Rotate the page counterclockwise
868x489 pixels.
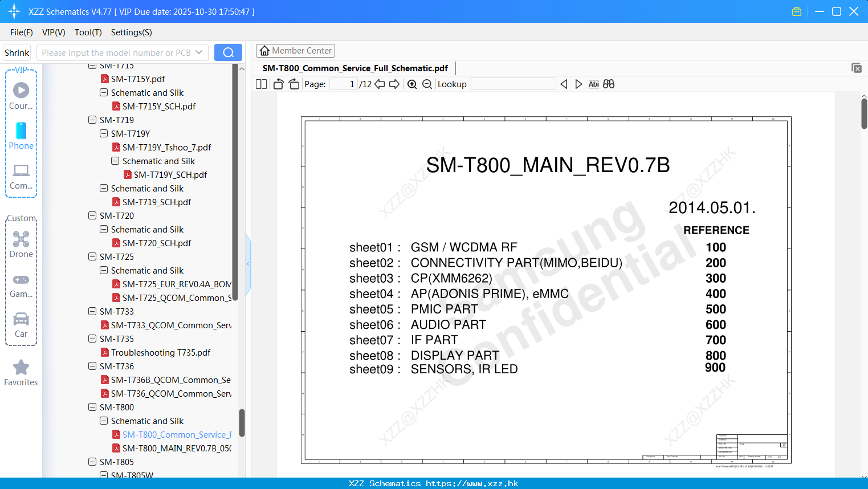[279, 84]
